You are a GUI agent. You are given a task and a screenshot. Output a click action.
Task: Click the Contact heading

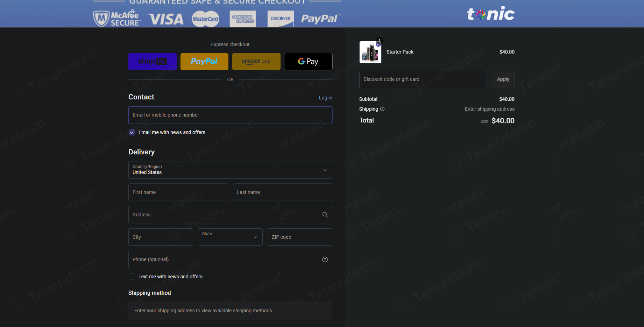[x=141, y=97]
